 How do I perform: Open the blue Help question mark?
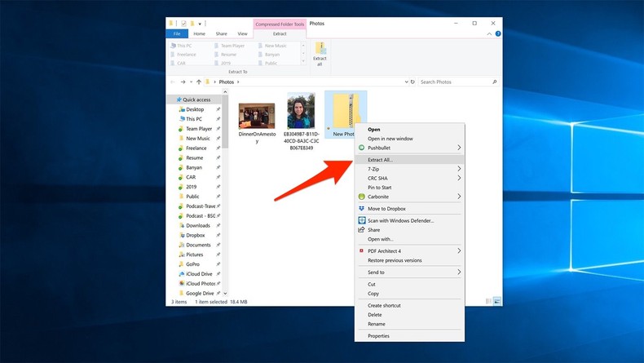pos(496,34)
